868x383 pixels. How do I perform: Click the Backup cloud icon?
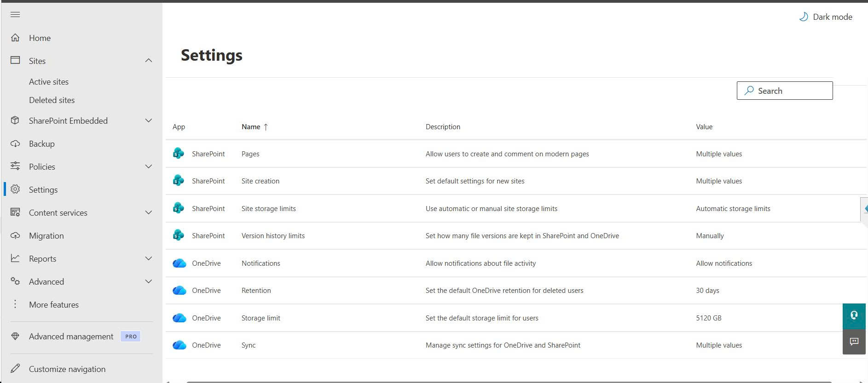pos(15,143)
